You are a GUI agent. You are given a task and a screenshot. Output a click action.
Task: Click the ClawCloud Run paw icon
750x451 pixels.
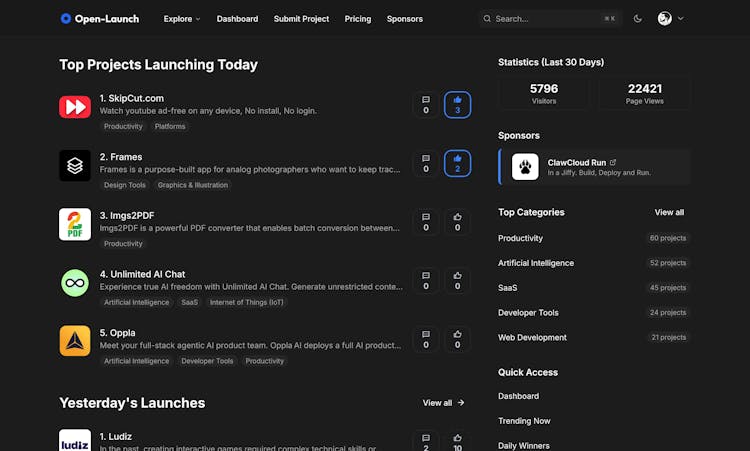(525, 167)
